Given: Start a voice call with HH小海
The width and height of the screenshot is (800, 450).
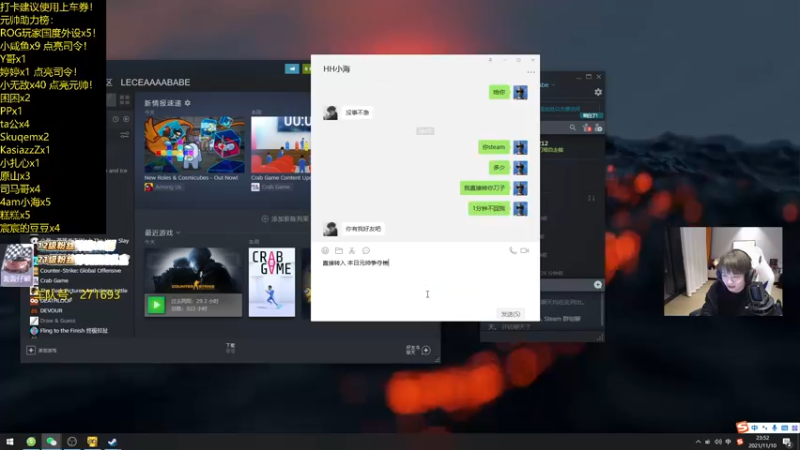Looking at the screenshot, I should [x=512, y=251].
